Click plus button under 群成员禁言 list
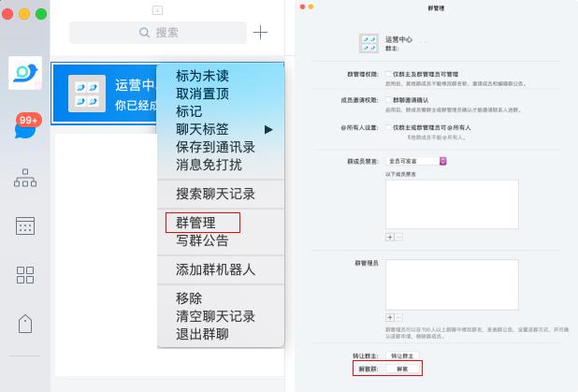 [x=390, y=238]
